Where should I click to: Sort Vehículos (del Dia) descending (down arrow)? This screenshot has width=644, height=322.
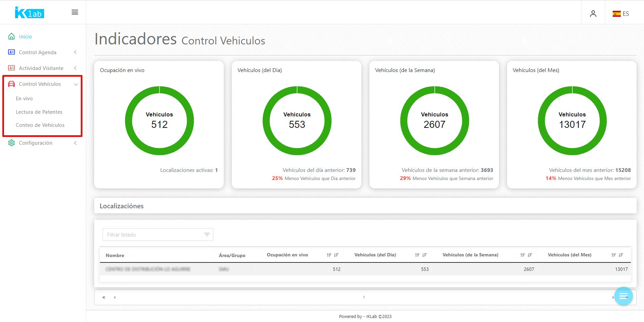(x=425, y=255)
